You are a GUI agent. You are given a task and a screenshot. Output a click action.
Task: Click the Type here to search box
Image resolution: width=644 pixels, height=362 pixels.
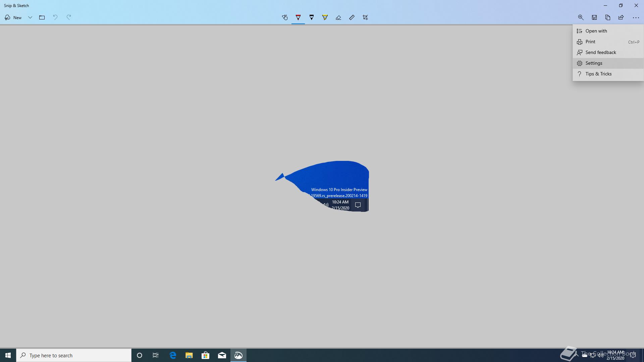(74, 355)
